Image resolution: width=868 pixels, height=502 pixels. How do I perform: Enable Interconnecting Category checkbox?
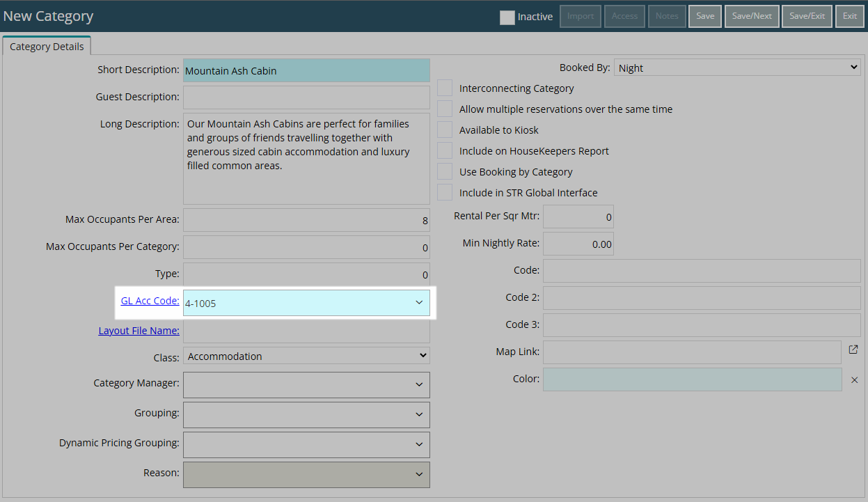point(445,88)
